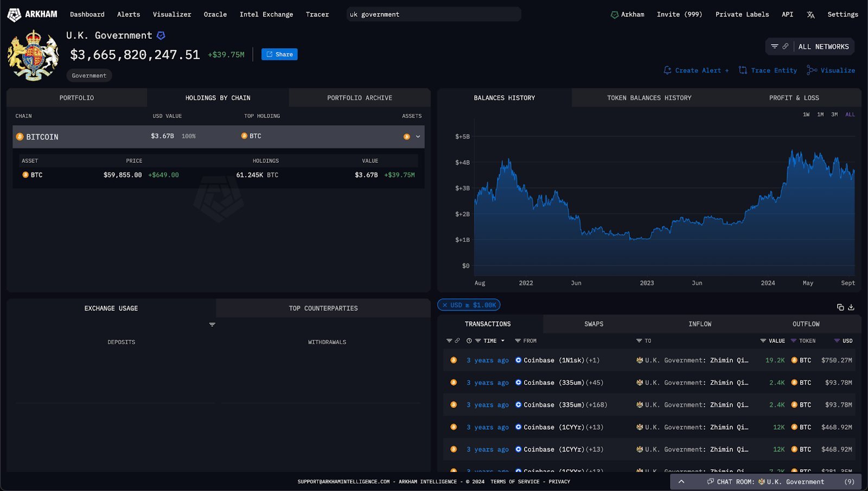Open the translate/language icon in the top bar

click(810, 15)
